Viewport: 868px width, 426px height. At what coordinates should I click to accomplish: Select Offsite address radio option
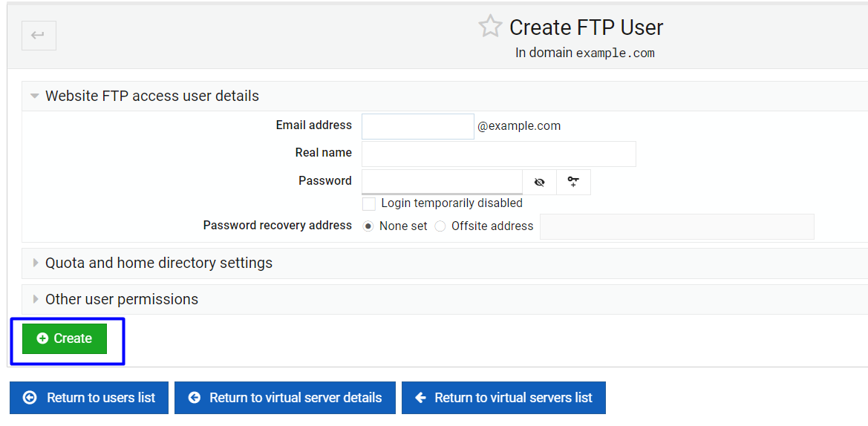(x=440, y=226)
